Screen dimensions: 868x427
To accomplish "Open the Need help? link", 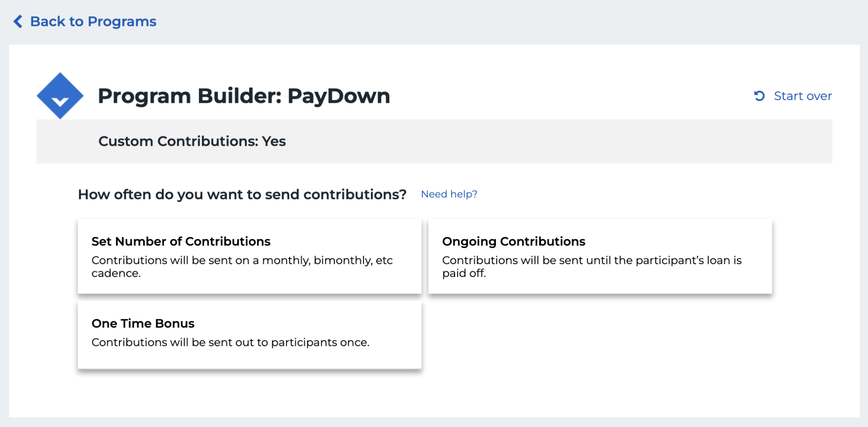I will point(449,194).
